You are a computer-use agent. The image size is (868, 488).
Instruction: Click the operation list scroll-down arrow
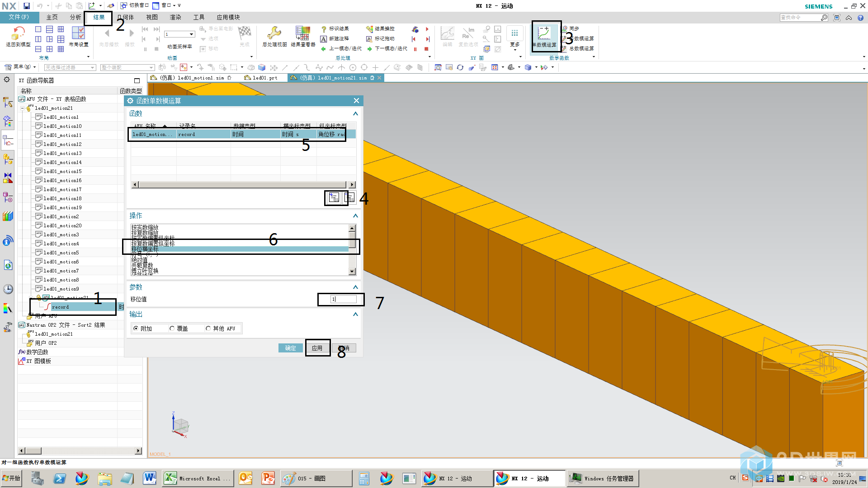point(352,271)
